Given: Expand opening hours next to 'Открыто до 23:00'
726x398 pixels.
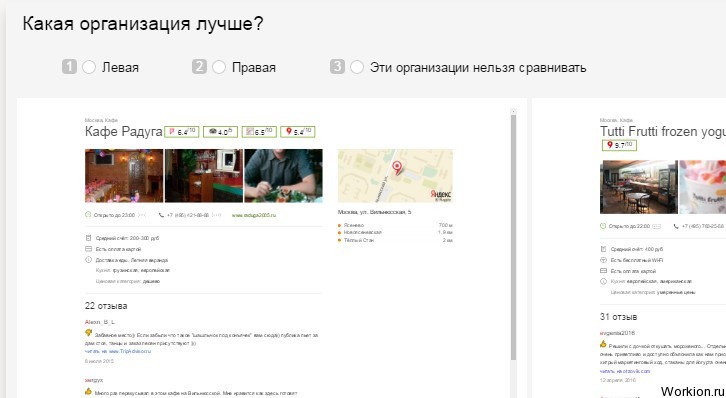Looking at the screenshot, I should 142,215.
